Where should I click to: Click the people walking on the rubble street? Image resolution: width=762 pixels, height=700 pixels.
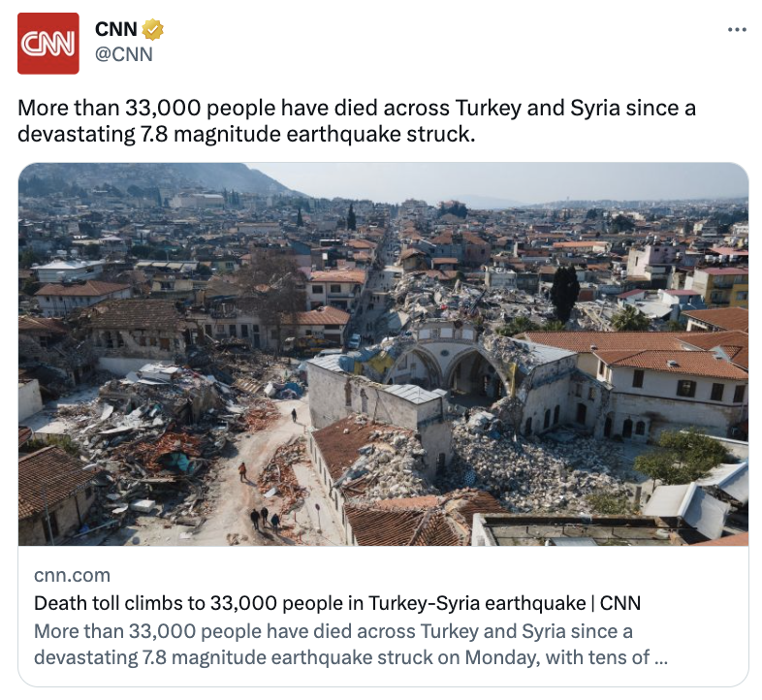coord(265,519)
